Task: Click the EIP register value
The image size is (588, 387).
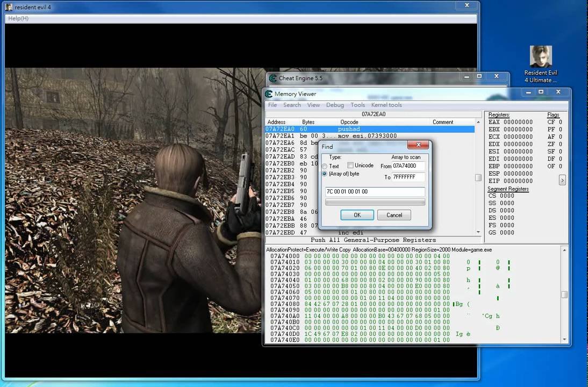Action: (x=518, y=181)
